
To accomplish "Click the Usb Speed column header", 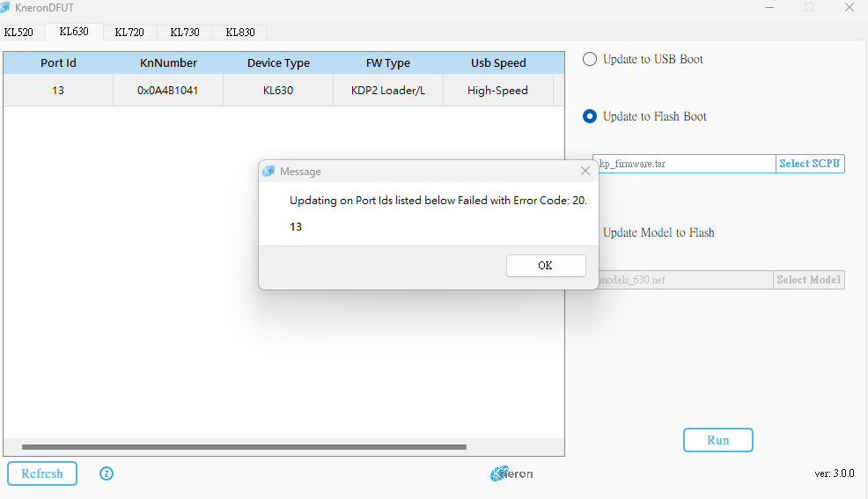I will tap(498, 63).
